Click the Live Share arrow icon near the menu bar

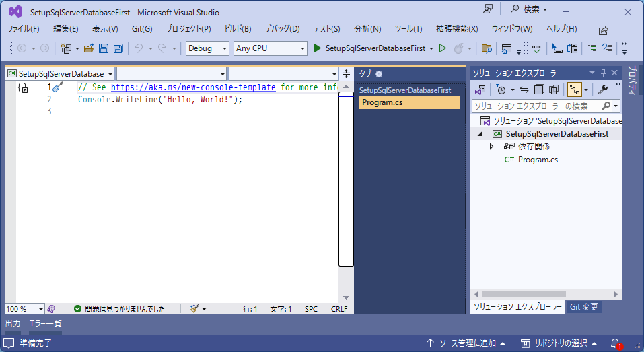tap(604, 30)
